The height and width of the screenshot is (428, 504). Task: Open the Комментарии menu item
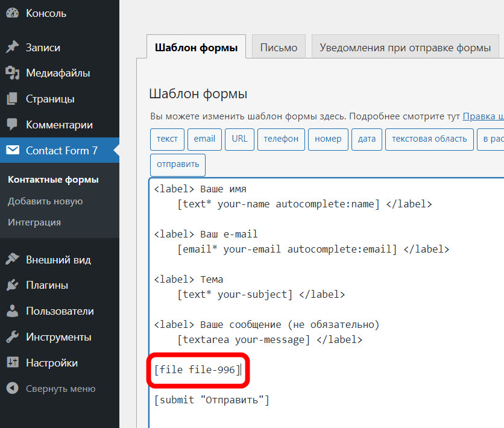pos(60,124)
